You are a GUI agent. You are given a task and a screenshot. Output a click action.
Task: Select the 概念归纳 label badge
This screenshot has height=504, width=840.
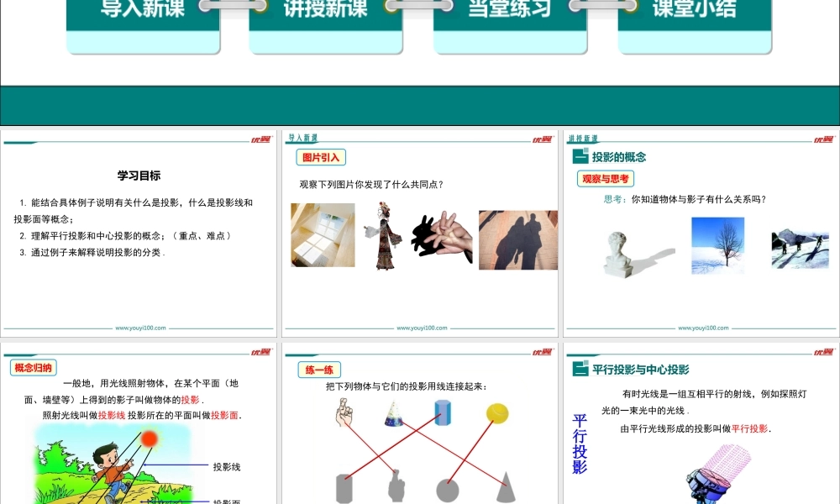(34, 367)
